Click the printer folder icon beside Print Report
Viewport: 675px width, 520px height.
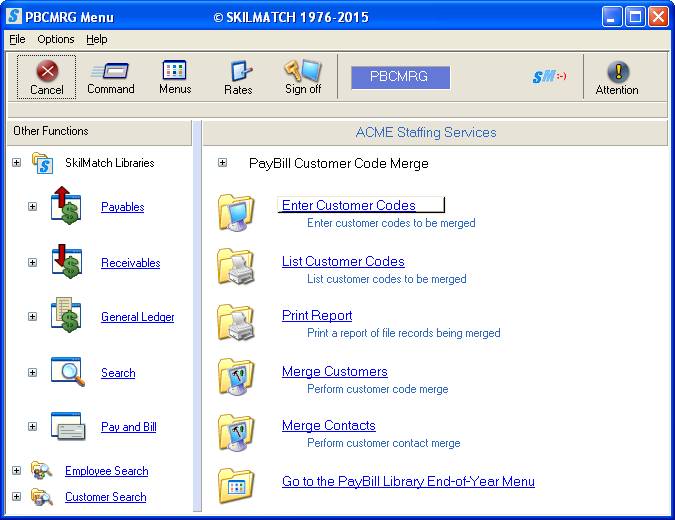236,322
